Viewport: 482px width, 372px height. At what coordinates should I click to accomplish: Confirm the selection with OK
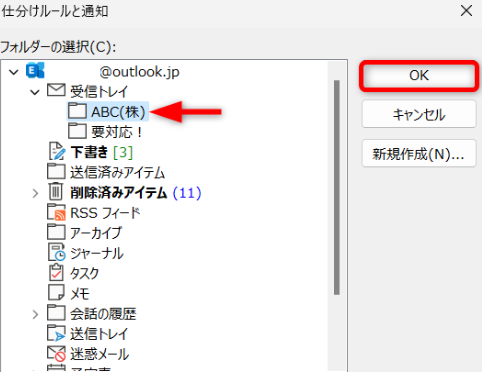coord(419,75)
